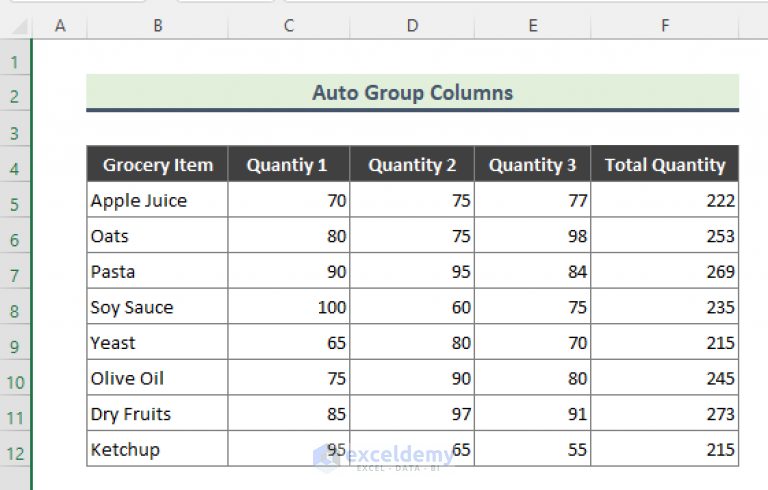Select Dry Fruits total 273
The image size is (768, 490).
coord(665,414)
